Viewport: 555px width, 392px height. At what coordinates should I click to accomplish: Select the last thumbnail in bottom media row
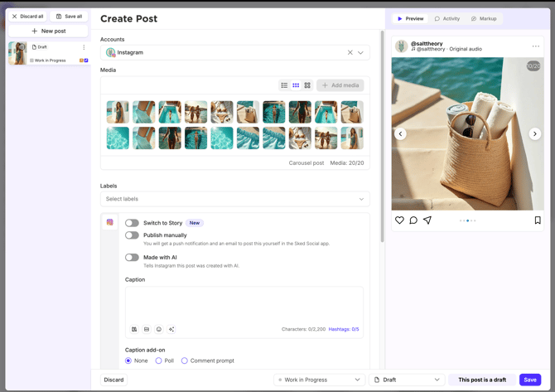[x=352, y=138]
